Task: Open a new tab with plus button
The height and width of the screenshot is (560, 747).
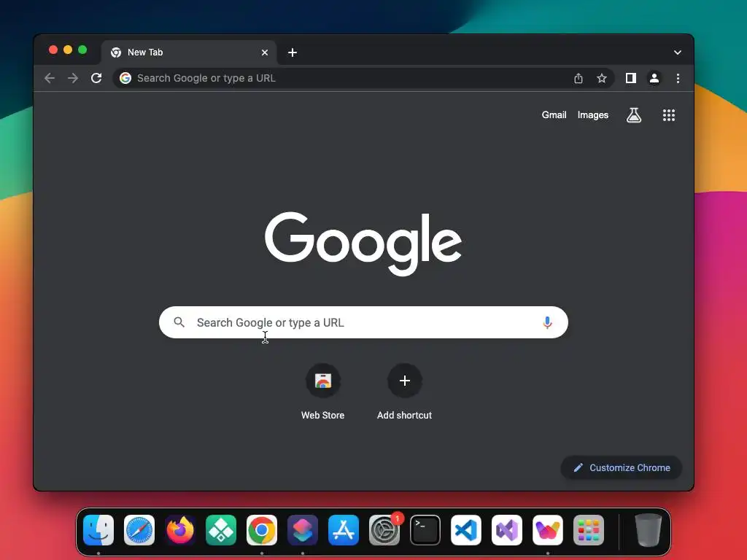Action: (293, 52)
